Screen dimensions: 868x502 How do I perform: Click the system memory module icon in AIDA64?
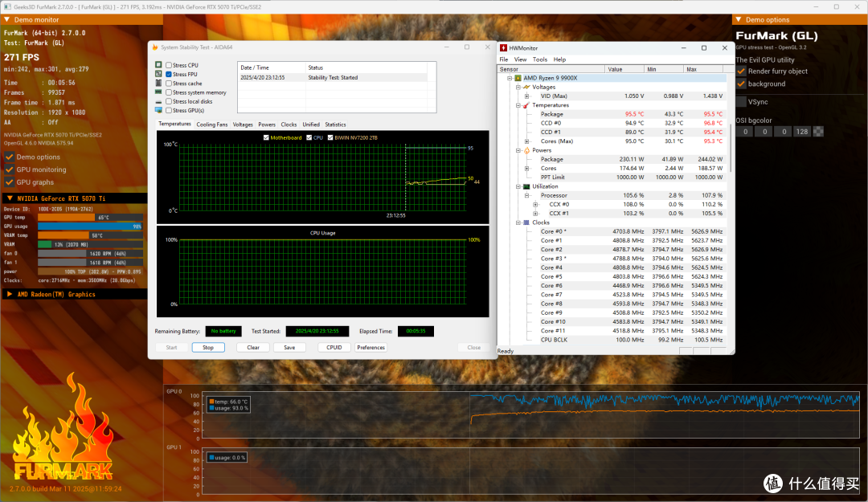(x=159, y=92)
